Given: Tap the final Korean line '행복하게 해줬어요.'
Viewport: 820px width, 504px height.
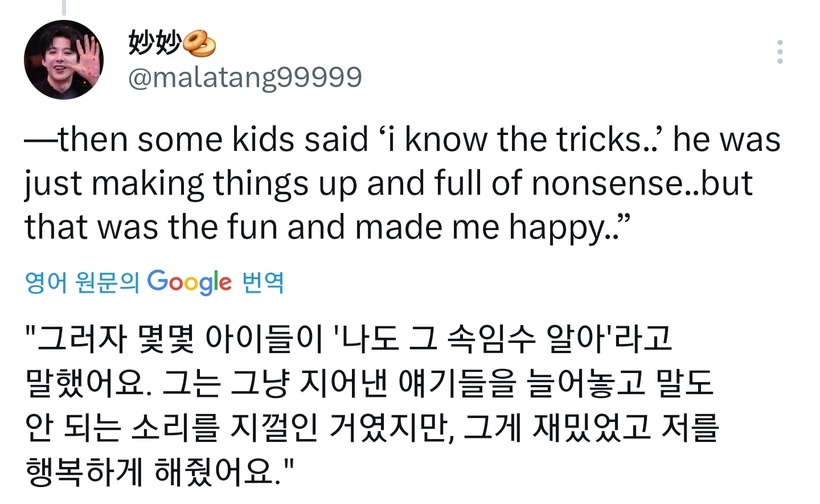Looking at the screenshot, I should click(159, 472).
